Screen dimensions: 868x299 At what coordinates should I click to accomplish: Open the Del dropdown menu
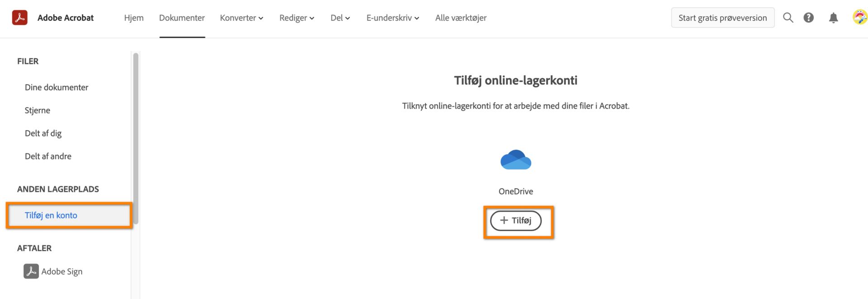pyautogui.click(x=340, y=18)
